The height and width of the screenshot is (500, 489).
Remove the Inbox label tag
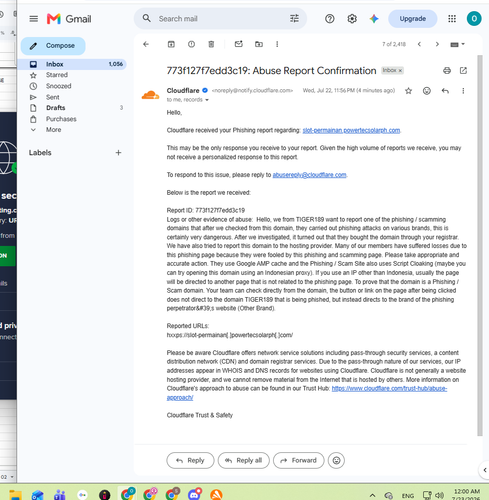(400, 70)
